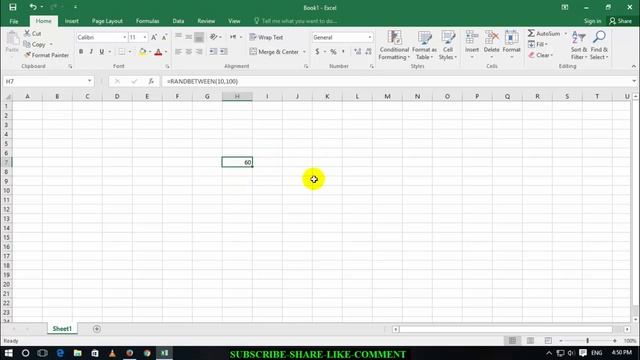640x360 pixels.
Task: Toggle middle vertical alignment
Action: click(x=189, y=37)
